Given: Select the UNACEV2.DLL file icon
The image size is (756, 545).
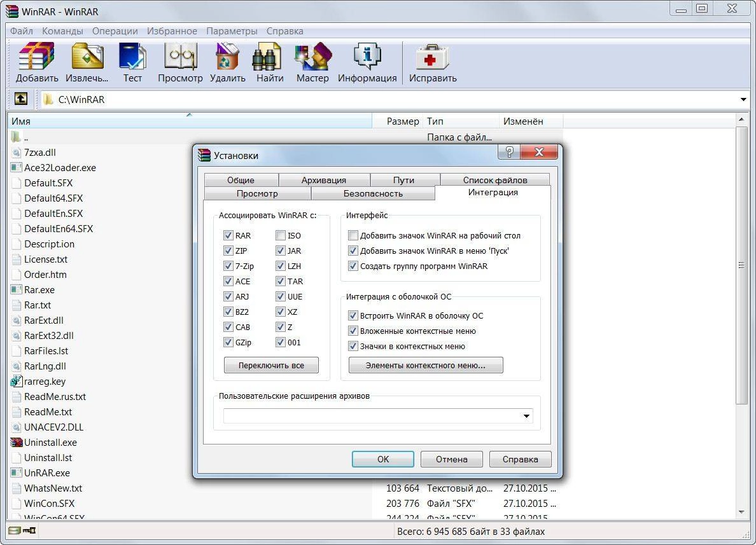Looking at the screenshot, I should [x=17, y=427].
